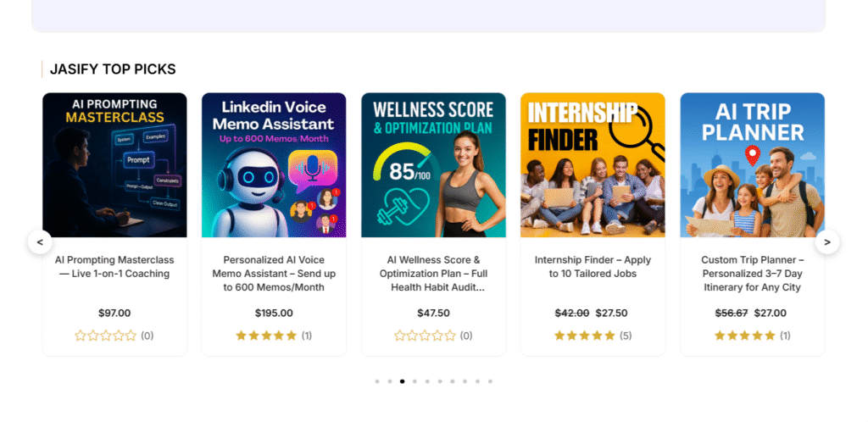868x422 pixels.
Task: Click the star rating under Voice Memo Assistant
Action: pos(266,336)
